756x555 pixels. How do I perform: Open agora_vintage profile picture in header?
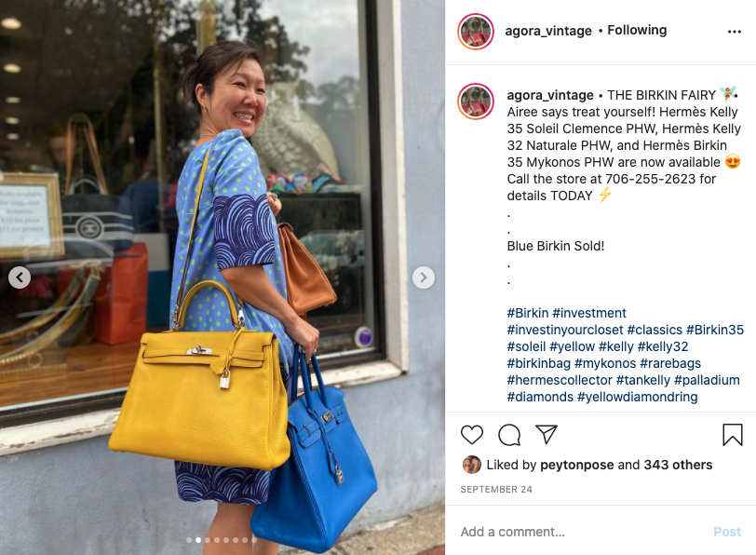[x=476, y=32]
